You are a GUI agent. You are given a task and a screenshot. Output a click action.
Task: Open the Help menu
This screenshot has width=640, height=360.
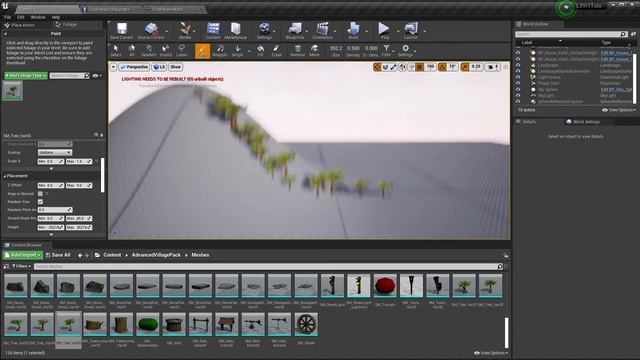point(56,17)
